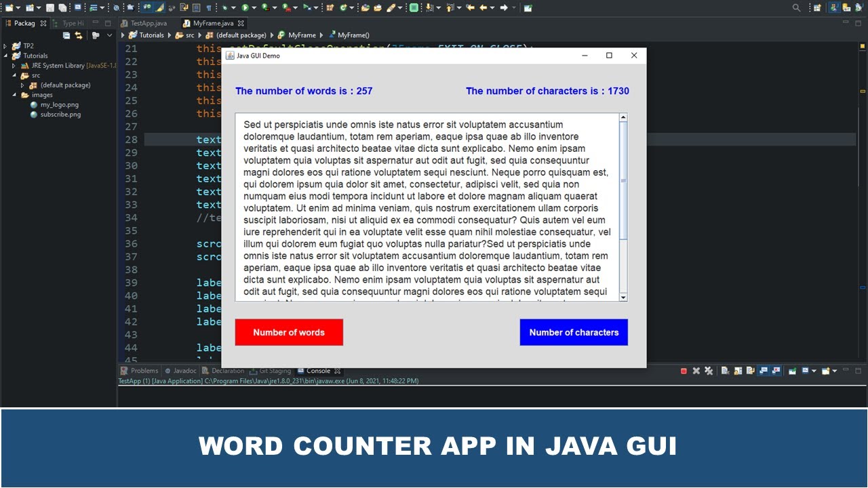The width and height of the screenshot is (868, 488).
Task: Click the Open Type folder icon
Action: tap(365, 7)
